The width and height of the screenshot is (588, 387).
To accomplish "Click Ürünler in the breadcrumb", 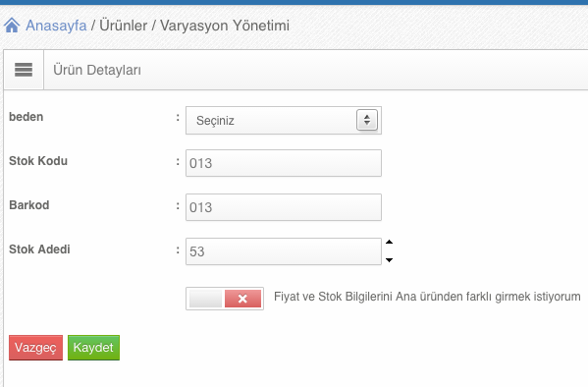I will click(x=123, y=26).
